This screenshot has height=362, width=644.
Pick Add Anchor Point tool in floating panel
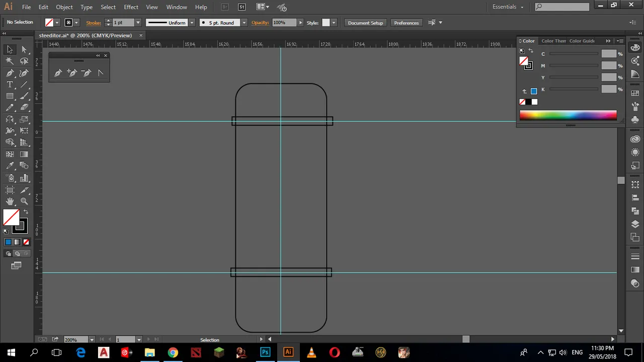pyautogui.click(x=72, y=73)
